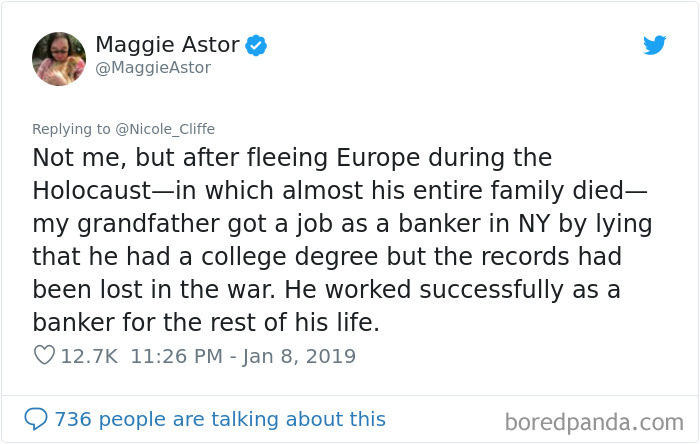Click the Jan 8, 2019 date

[x=299, y=356]
